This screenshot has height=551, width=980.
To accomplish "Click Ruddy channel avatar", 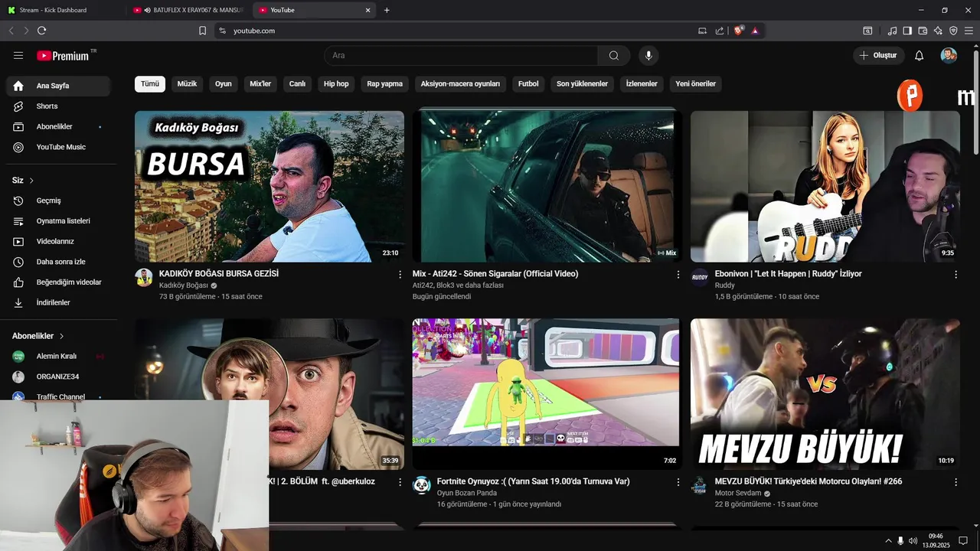I will pyautogui.click(x=700, y=277).
